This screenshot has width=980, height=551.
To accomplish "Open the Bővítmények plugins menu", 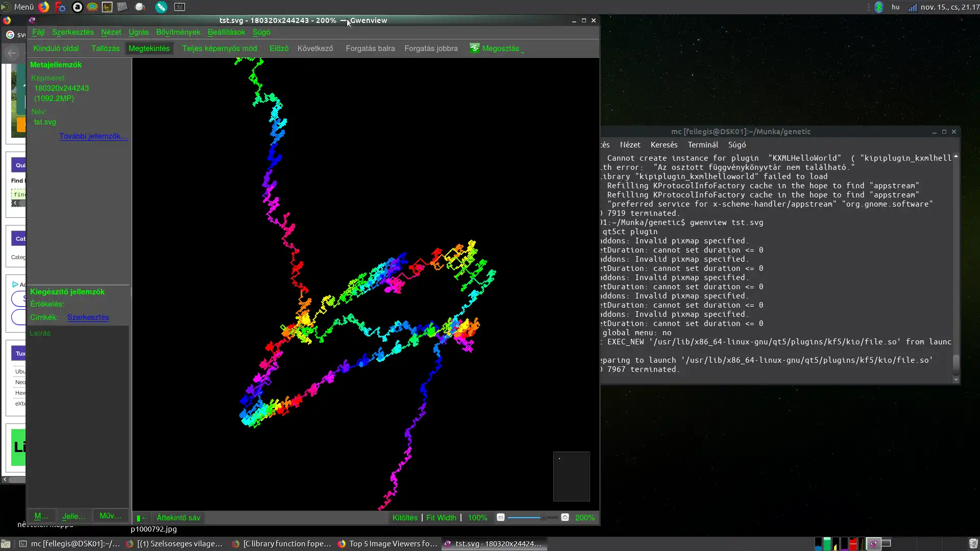I will (x=178, y=32).
